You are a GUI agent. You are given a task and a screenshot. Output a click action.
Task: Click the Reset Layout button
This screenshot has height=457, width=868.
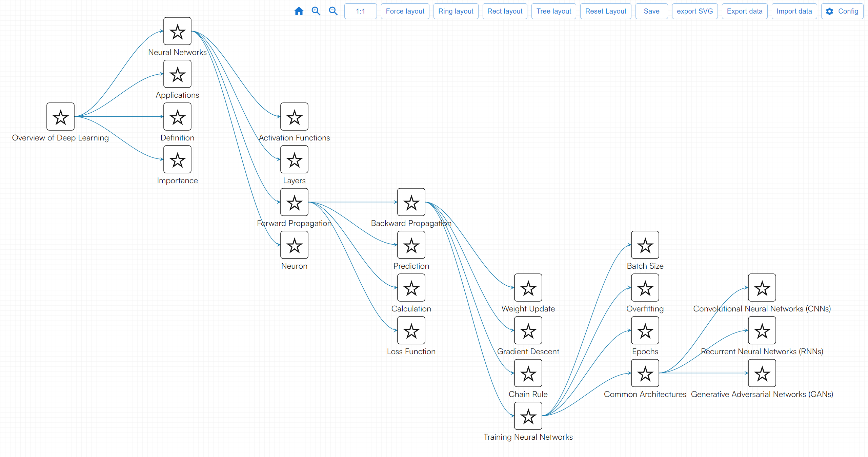pyautogui.click(x=605, y=11)
